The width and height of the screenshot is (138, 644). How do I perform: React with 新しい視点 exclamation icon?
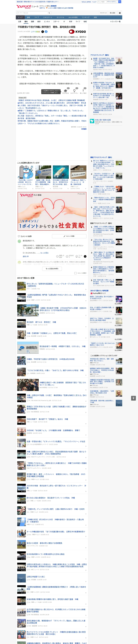(83, 91)
